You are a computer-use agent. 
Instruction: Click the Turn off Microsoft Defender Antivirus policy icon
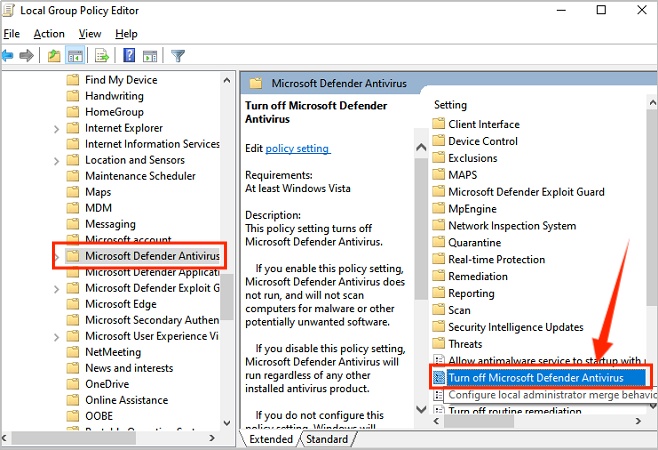(439, 377)
